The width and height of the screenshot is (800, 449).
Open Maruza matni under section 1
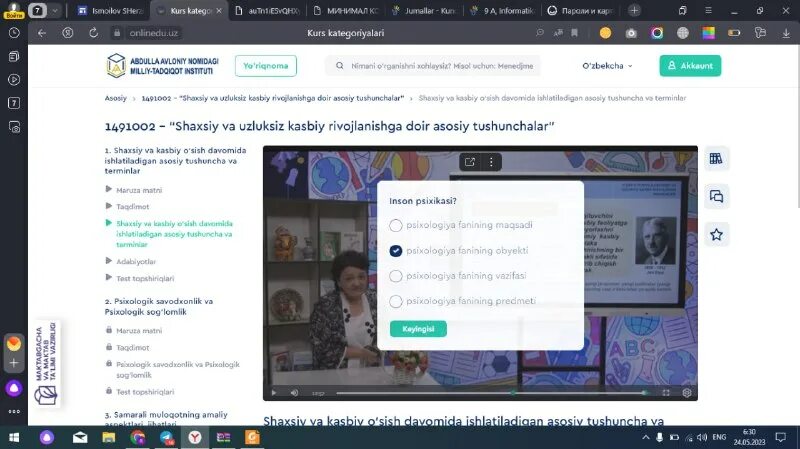coord(139,190)
